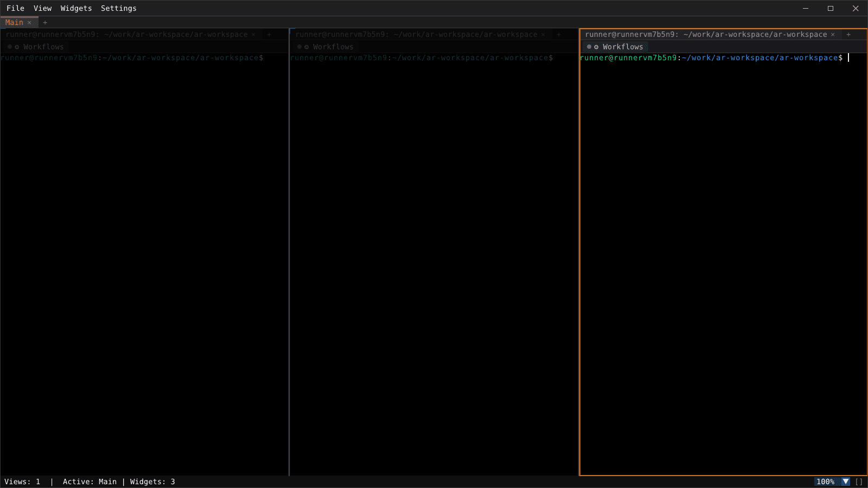Open the 100% zoom level dropdown
Image resolution: width=868 pixels, height=488 pixels.
pyautogui.click(x=832, y=481)
